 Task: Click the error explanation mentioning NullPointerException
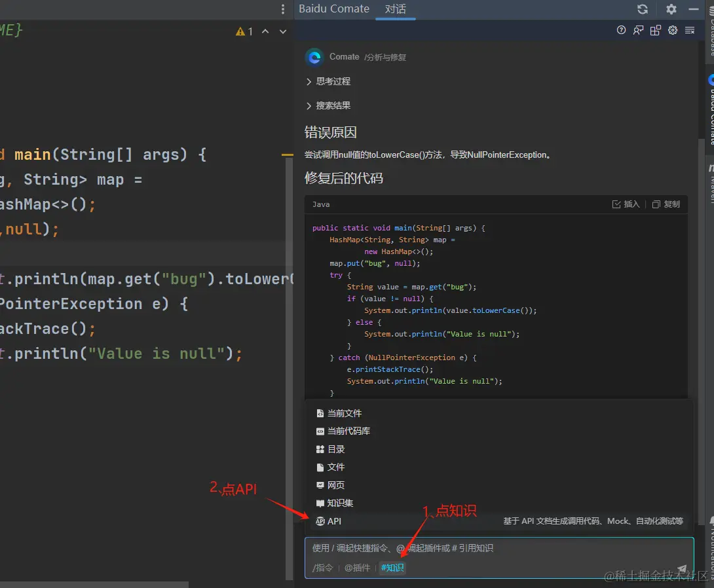[x=428, y=155]
